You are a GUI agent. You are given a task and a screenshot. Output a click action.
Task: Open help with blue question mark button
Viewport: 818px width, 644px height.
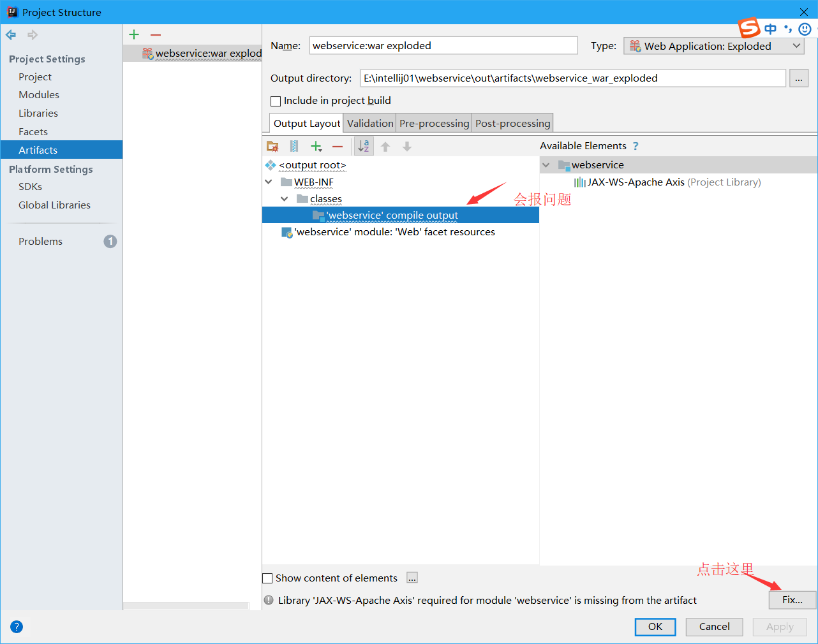[x=17, y=627]
